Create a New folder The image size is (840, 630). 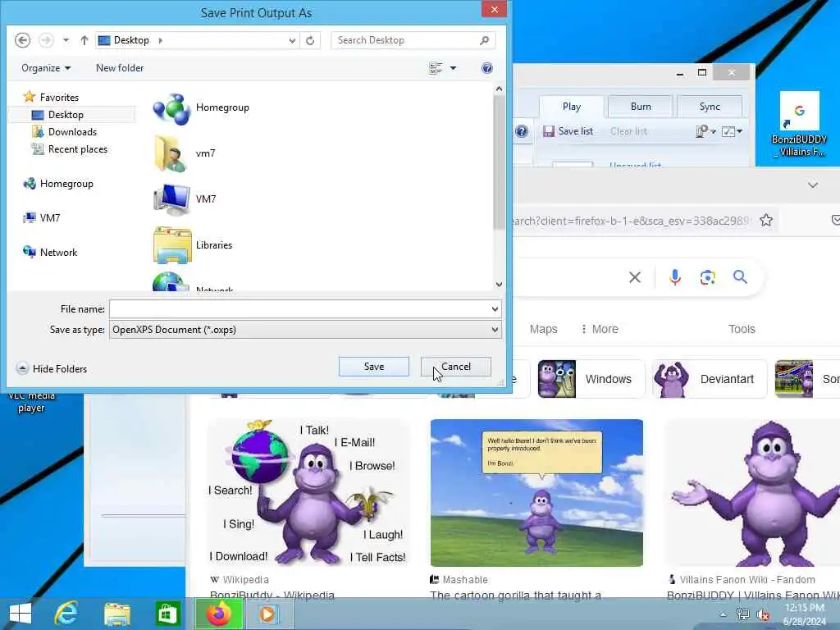click(120, 68)
